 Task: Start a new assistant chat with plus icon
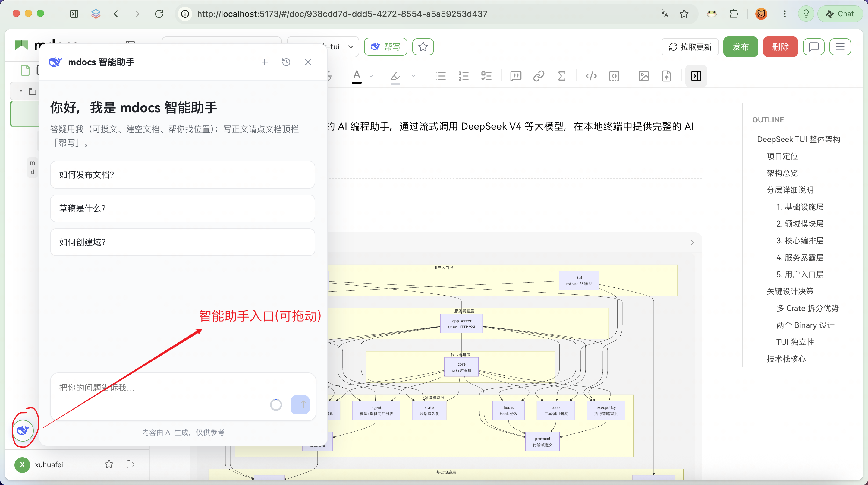pyautogui.click(x=265, y=62)
